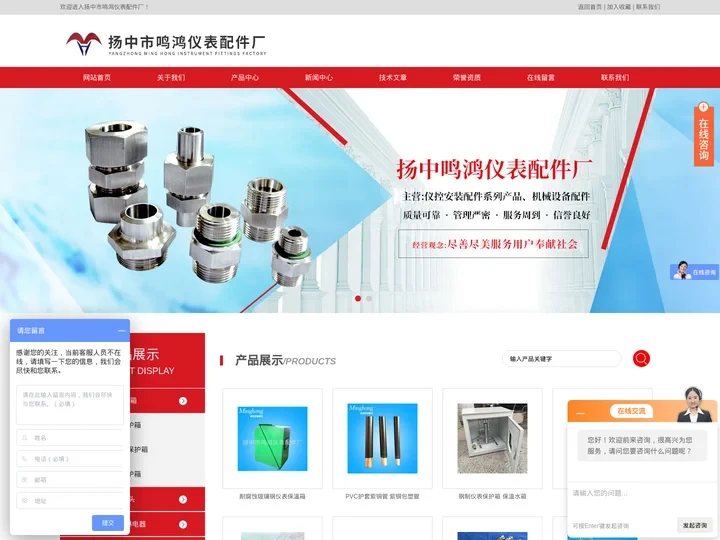Open 技术文章 navigation item

tap(393, 78)
